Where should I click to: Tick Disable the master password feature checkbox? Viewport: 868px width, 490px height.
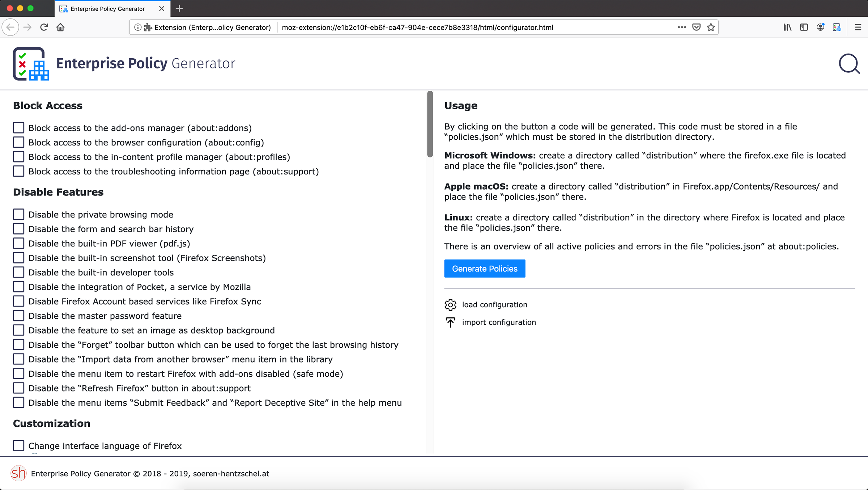click(x=18, y=316)
